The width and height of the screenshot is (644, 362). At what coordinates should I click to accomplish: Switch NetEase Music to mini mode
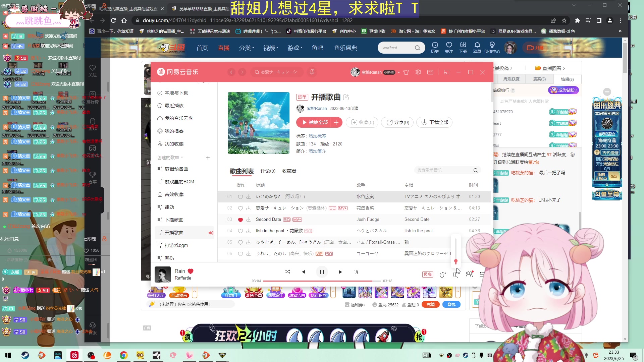point(446,72)
